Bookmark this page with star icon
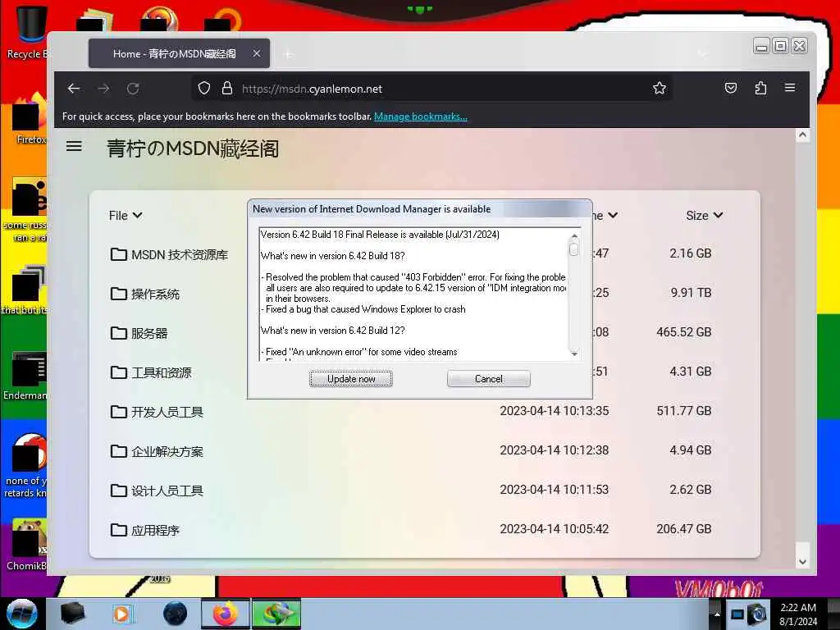The height and width of the screenshot is (630, 840). coord(660,88)
